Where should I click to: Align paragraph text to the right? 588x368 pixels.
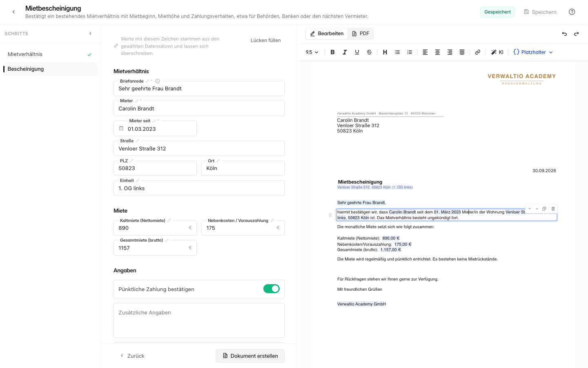coord(450,52)
